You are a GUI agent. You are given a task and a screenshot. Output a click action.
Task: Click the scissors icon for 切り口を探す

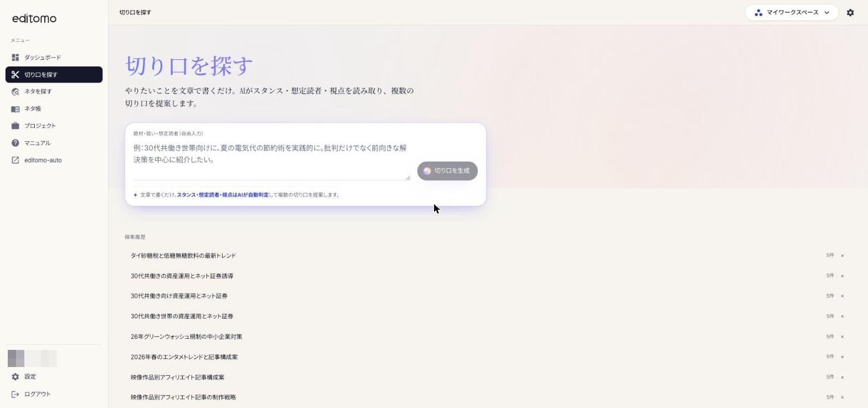[x=15, y=75]
